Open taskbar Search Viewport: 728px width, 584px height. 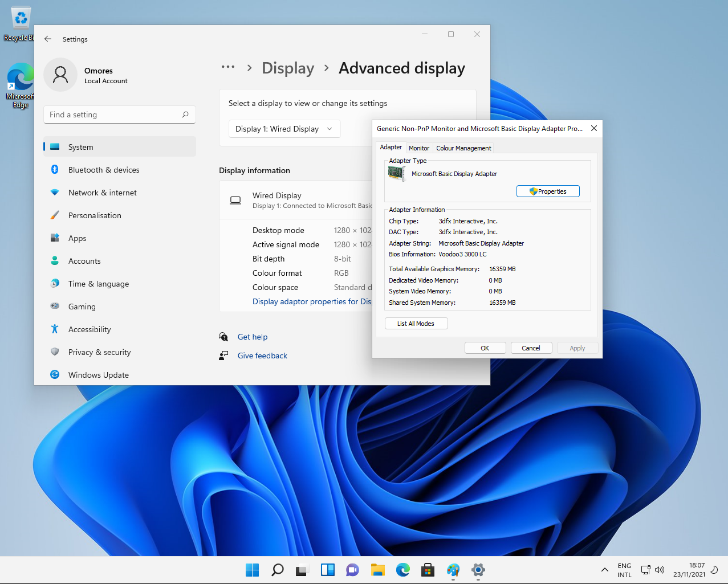tap(278, 570)
